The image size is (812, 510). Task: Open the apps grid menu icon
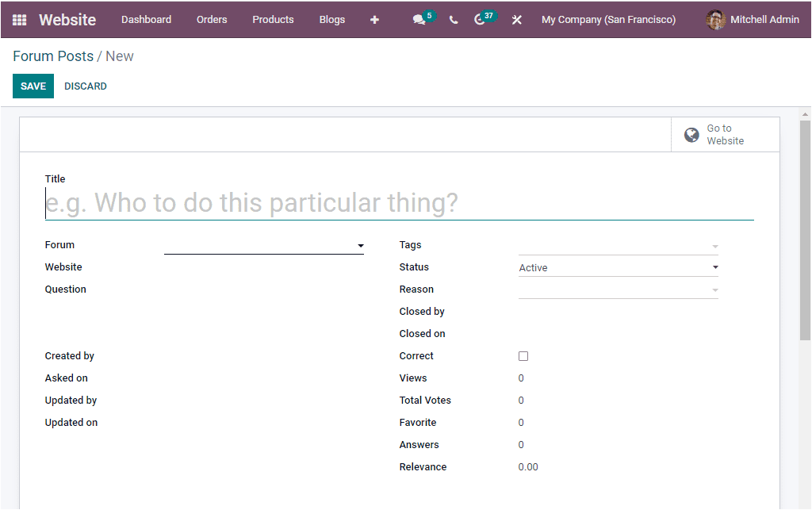(18, 19)
